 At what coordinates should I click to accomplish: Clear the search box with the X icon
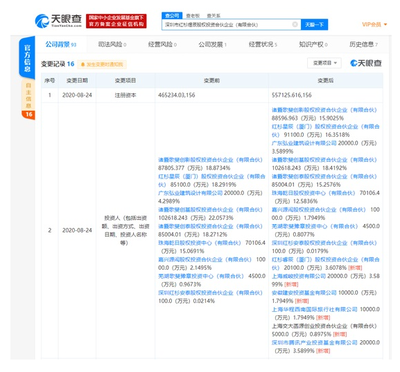coord(295,24)
